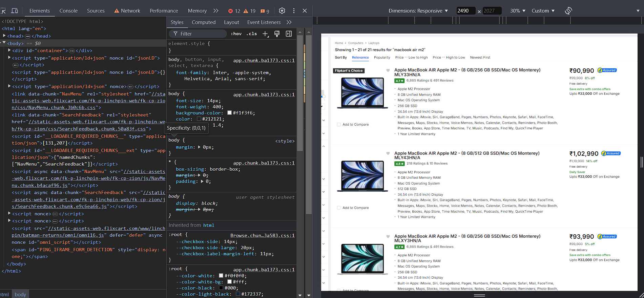
Task: Click the #f1f3f6 background-color swatch
Action: click(229, 113)
